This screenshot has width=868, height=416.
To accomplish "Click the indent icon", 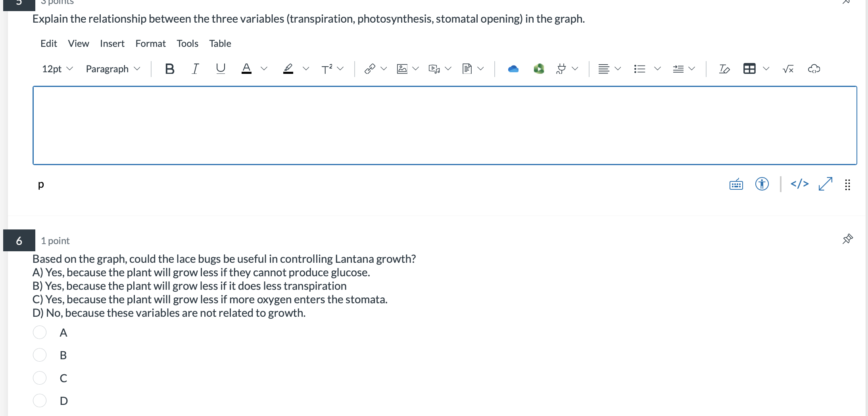I will tap(678, 69).
